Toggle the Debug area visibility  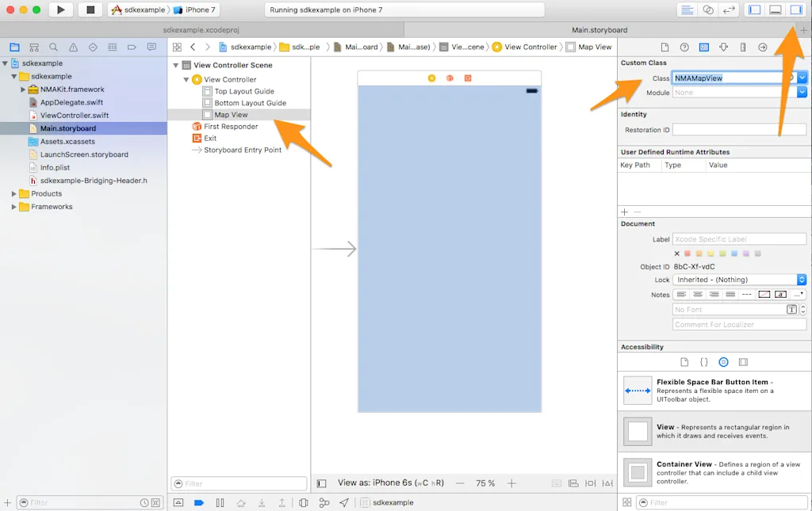click(776, 10)
